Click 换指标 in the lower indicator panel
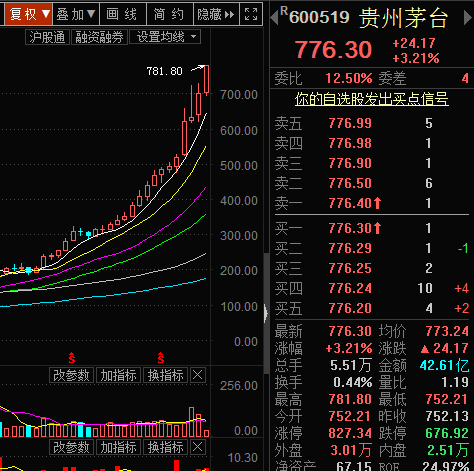Screen dimensions: 474x471 click(166, 447)
